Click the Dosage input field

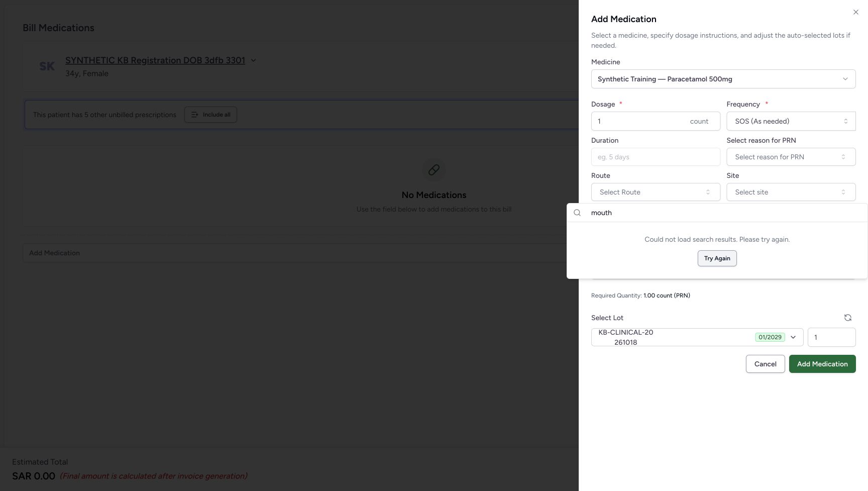pyautogui.click(x=656, y=121)
